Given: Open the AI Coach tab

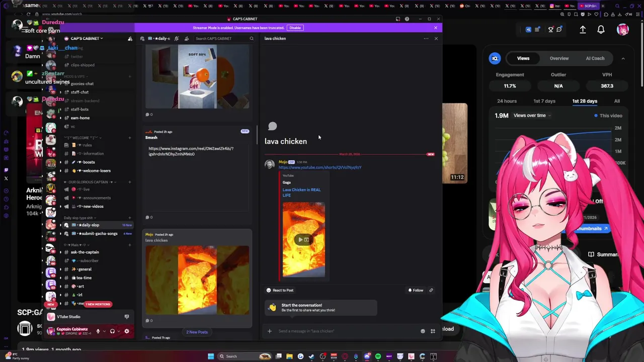Looking at the screenshot, I should click(x=595, y=58).
